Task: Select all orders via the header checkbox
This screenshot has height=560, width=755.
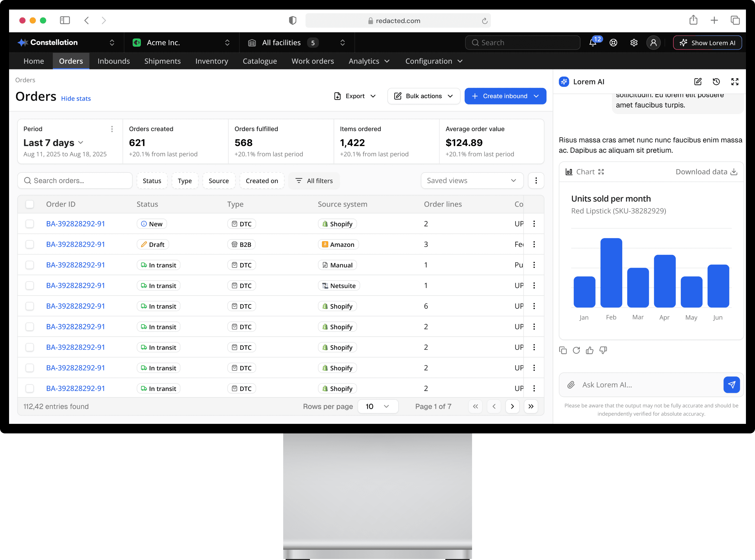Action: click(x=30, y=204)
